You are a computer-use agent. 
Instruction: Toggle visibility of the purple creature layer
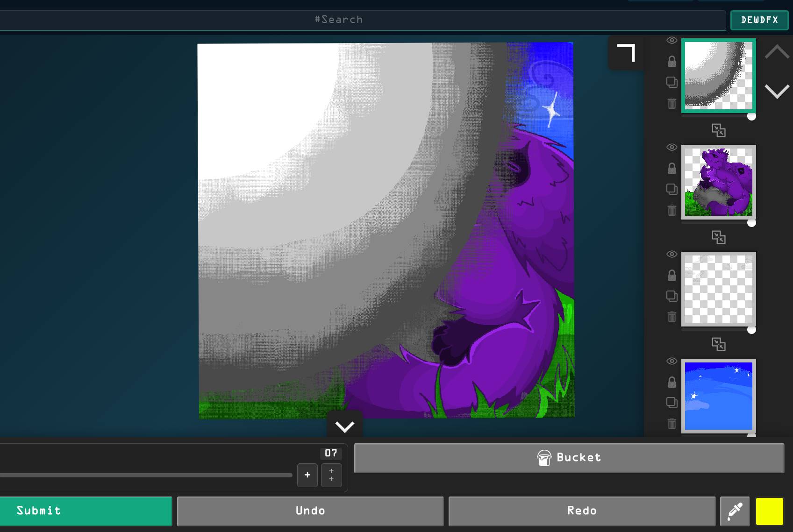pos(672,147)
